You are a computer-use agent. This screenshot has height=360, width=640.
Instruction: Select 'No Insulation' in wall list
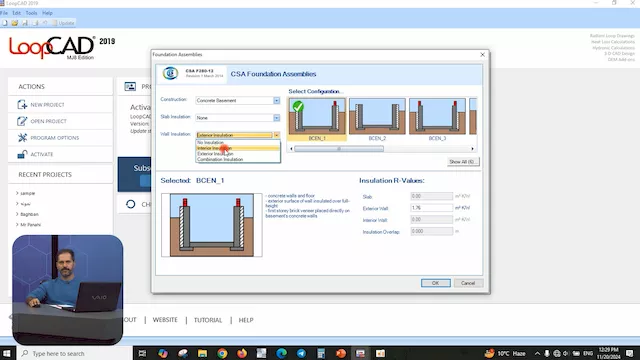point(238,142)
